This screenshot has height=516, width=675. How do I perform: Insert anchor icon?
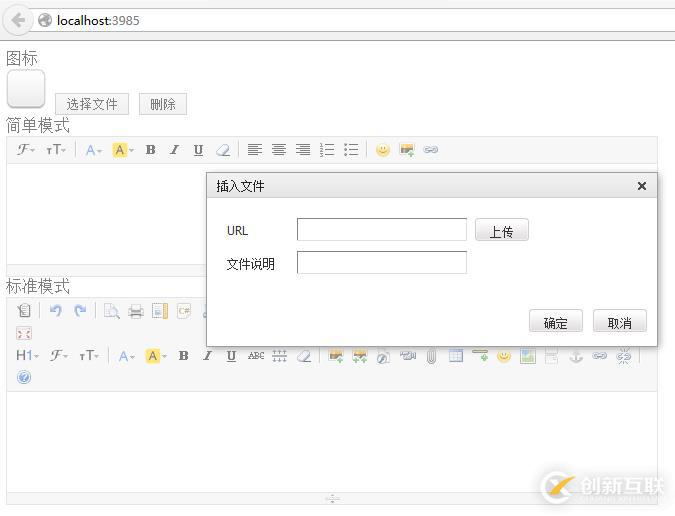click(x=576, y=355)
